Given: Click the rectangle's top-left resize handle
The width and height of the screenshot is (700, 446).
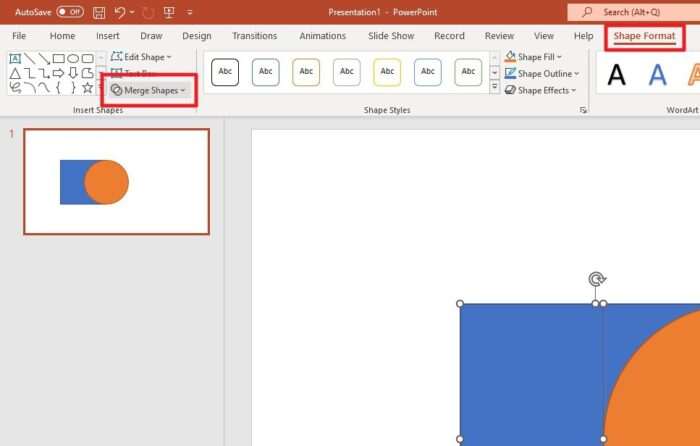Looking at the screenshot, I should [460, 304].
